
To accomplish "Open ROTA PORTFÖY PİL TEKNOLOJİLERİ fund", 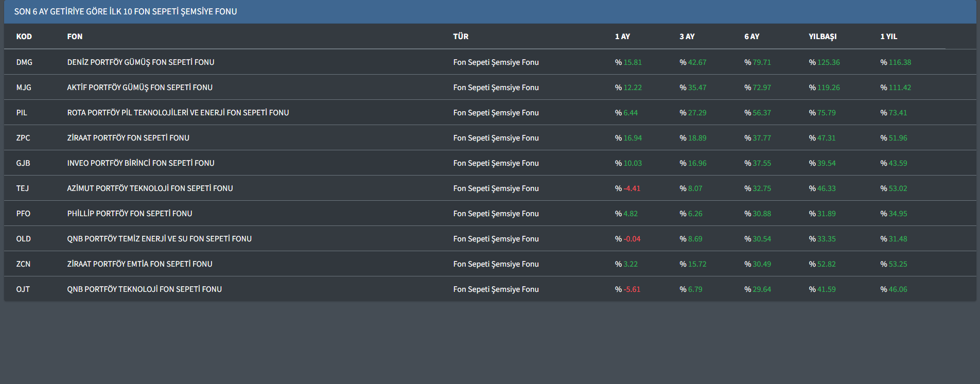I will click(178, 113).
